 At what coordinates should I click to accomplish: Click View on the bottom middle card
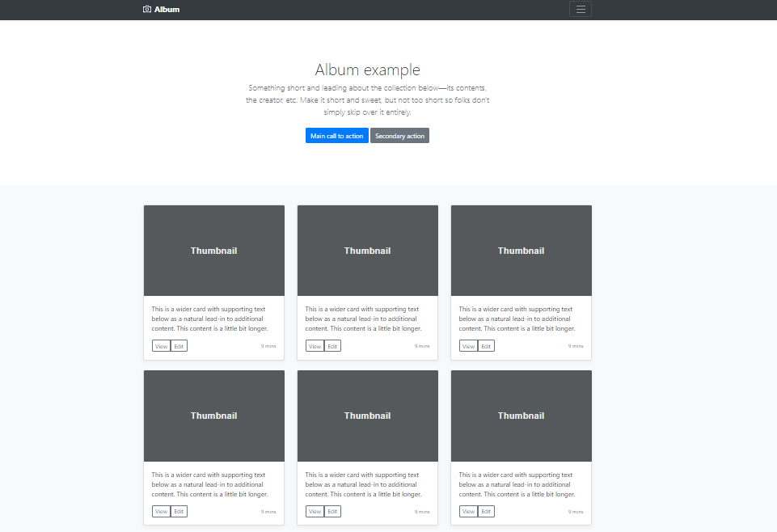coord(315,511)
